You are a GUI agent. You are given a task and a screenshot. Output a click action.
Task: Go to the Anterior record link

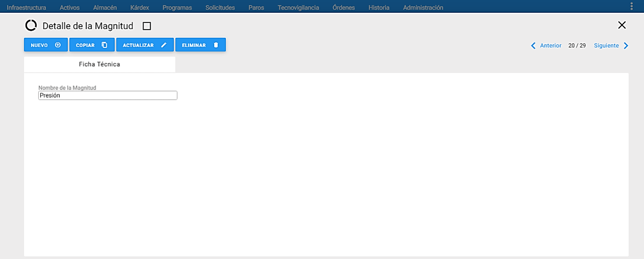pyautogui.click(x=551, y=45)
